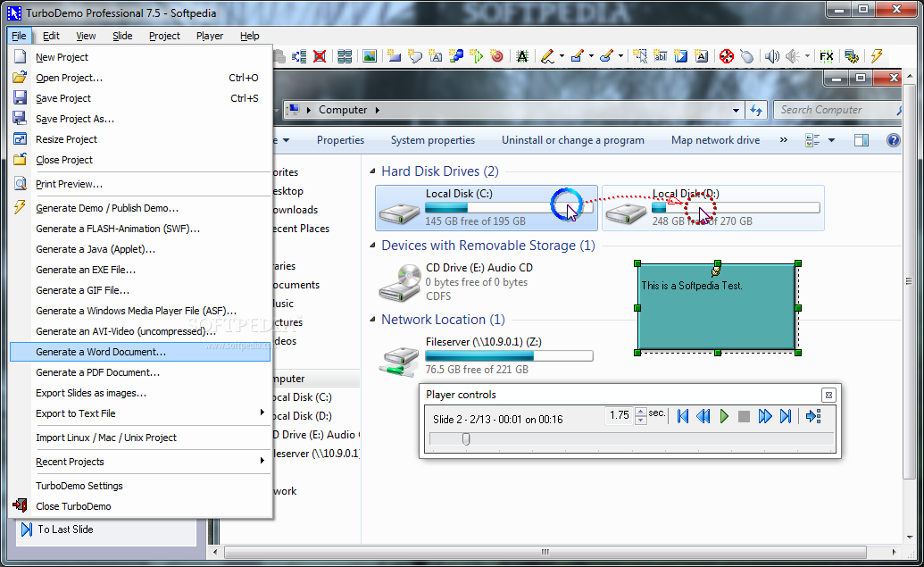Click Close TurboDemo menu item
Viewport: 924px width, 567px height.
click(x=140, y=506)
